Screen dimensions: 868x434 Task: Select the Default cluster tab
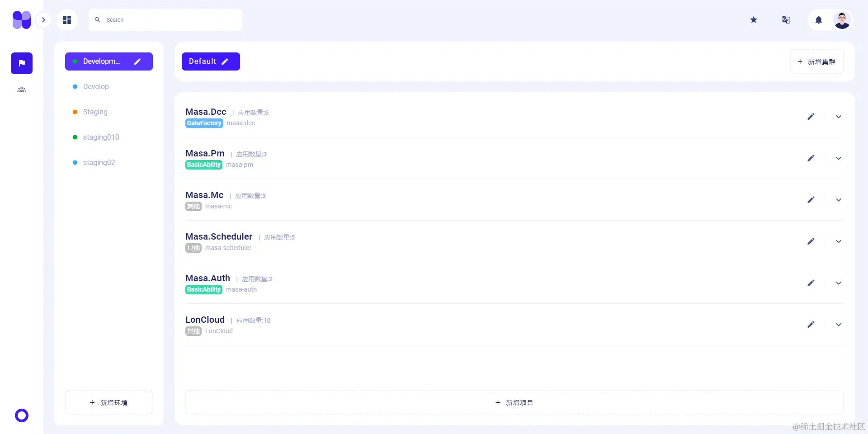click(x=211, y=61)
